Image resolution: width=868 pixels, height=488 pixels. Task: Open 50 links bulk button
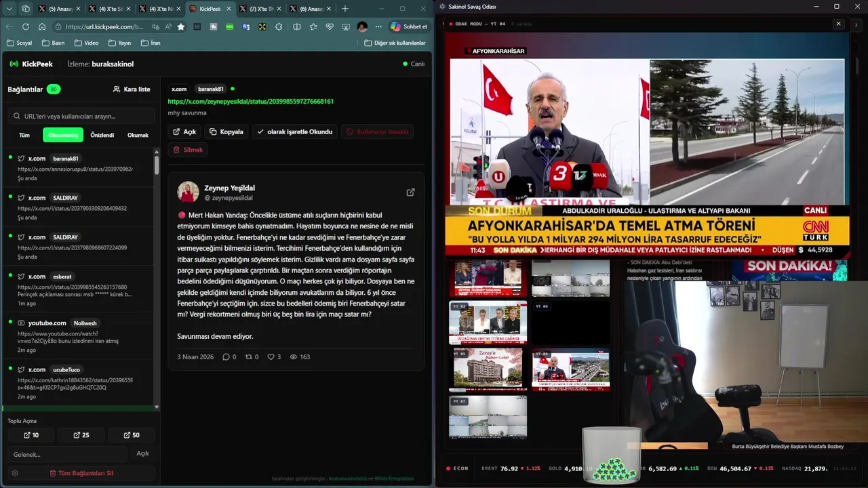coord(132,435)
